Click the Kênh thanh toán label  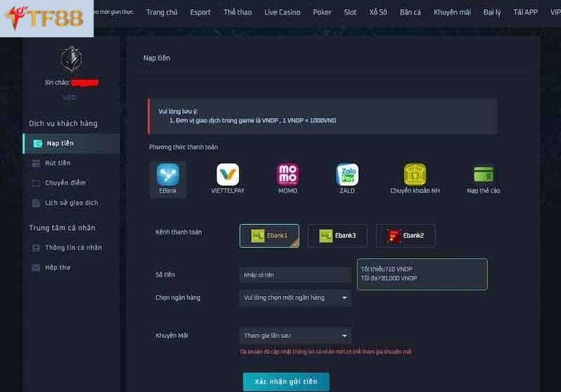179,232
